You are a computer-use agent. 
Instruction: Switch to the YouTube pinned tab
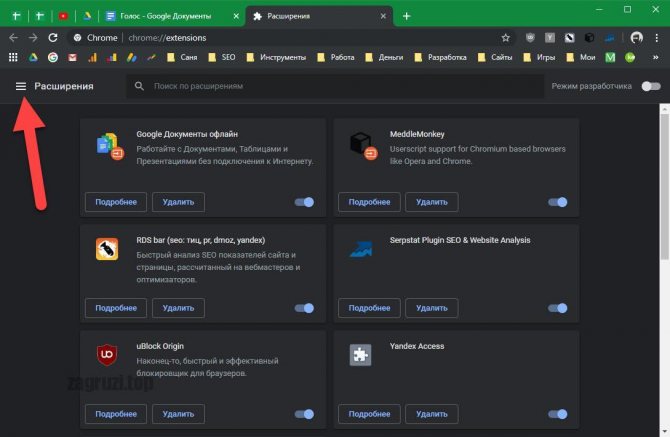click(63, 16)
